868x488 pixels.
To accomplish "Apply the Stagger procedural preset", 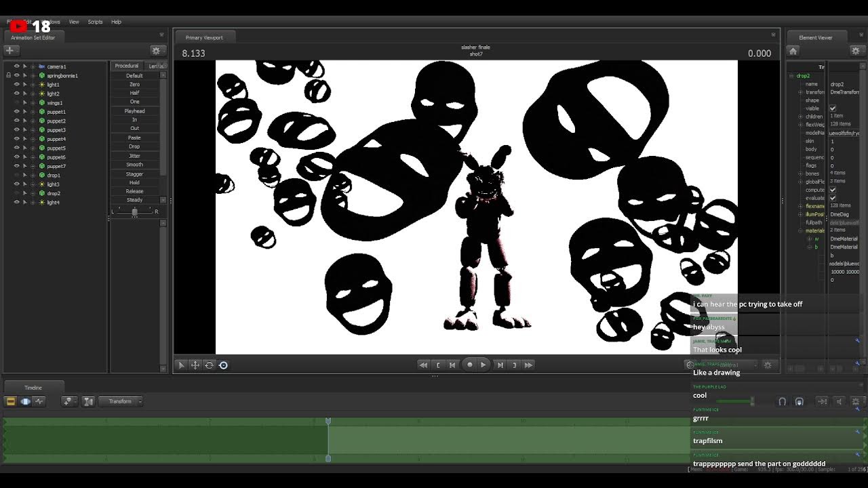I will [134, 174].
